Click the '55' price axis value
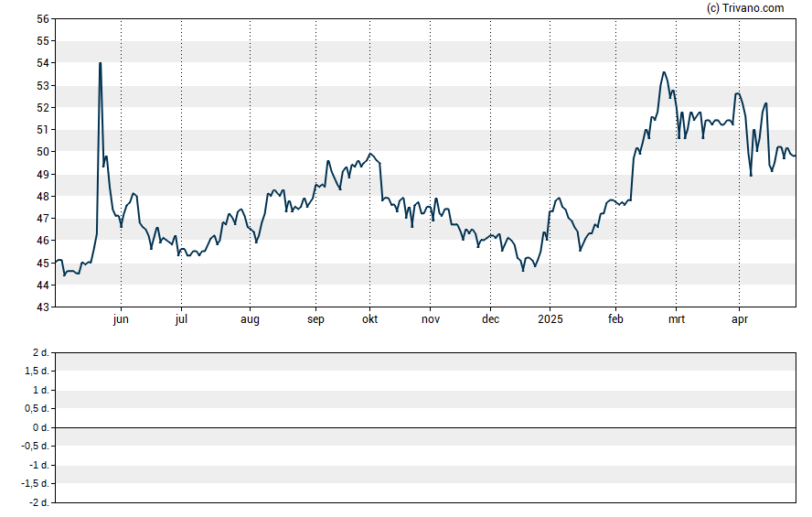Image resolution: width=812 pixels, height=517 pixels. click(x=43, y=41)
